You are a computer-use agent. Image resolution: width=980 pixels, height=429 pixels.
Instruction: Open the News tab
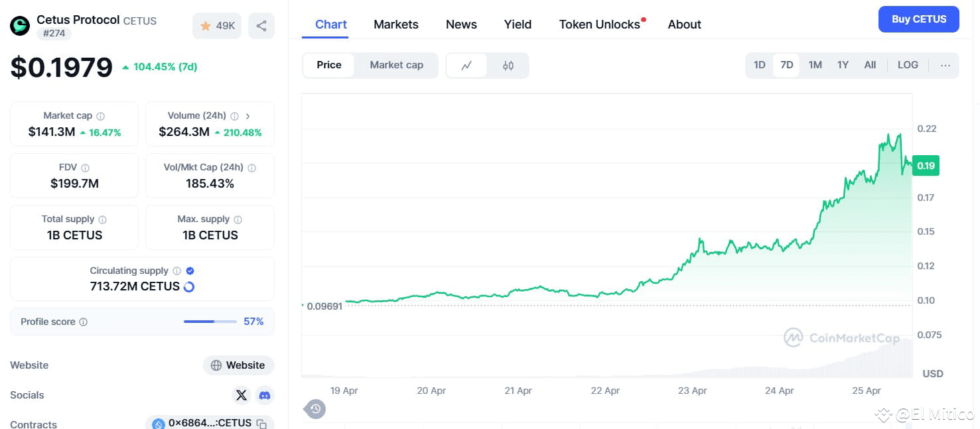[x=461, y=25]
